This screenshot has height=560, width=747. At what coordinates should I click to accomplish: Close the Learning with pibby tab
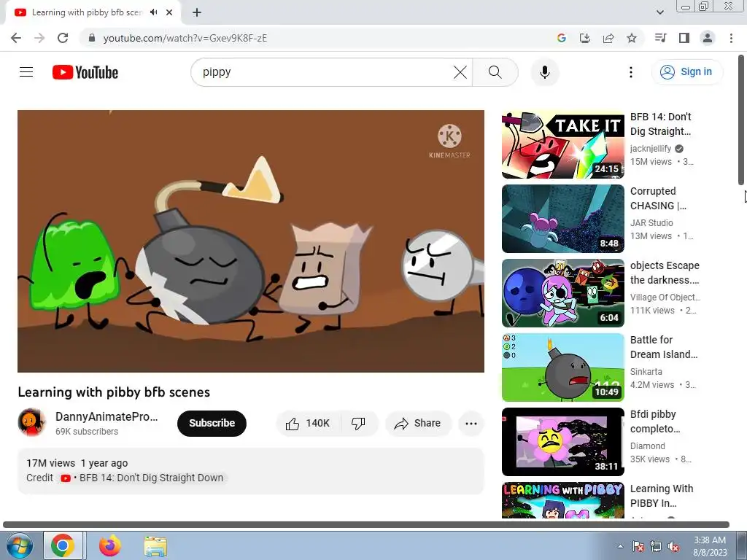point(169,12)
